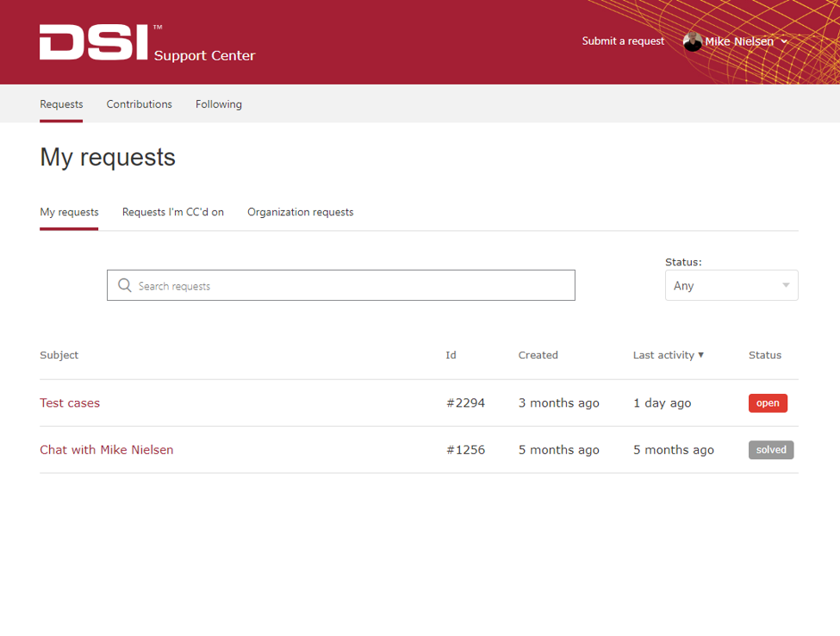Image resolution: width=840 pixels, height=636 pixels.
Task: Open the Requests navigation tab
Action: tap(61, 104)
